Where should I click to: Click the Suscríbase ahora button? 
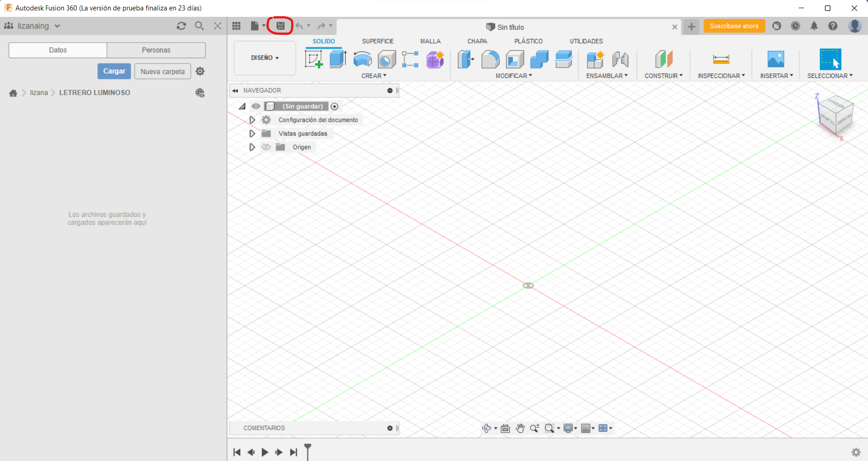734,26
